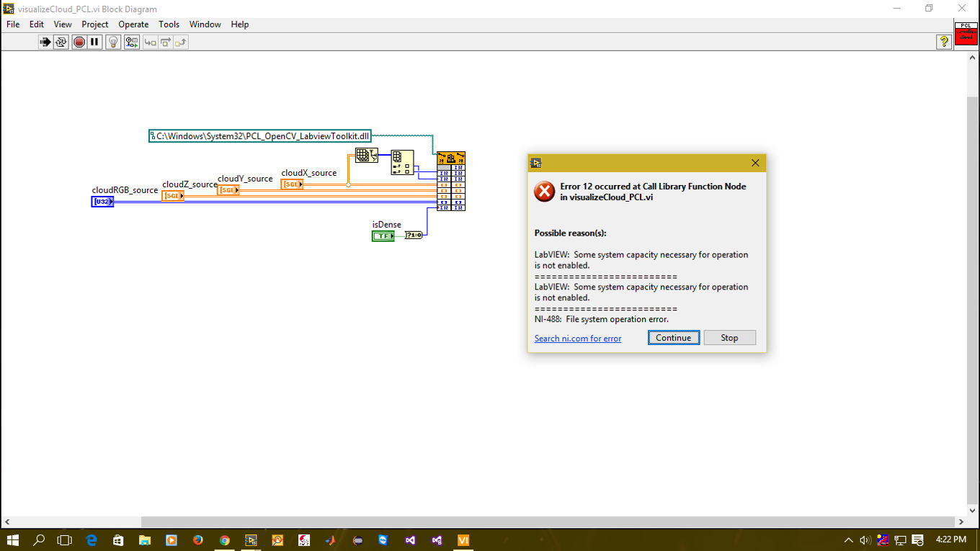Select the cloudZ_source SGL terminal
Image resolution: width=980 pixels, height=551 pixels.
173,196
